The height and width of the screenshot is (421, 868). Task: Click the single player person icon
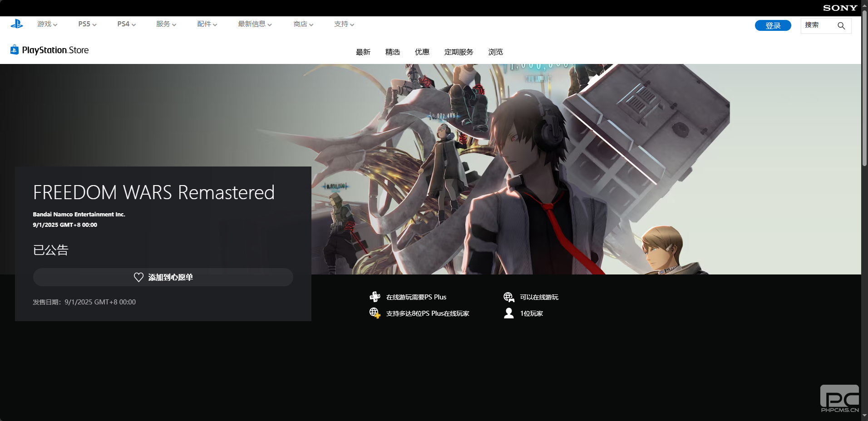point(509,313)
